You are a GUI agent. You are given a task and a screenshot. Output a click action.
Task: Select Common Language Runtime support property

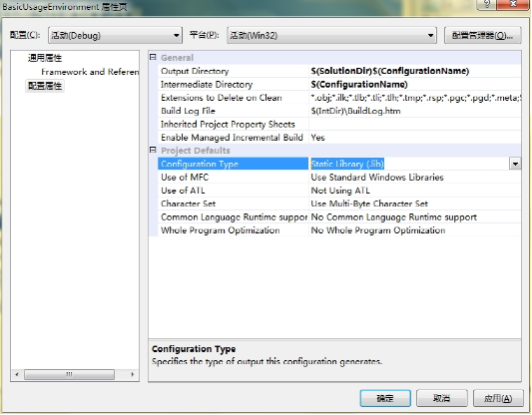click(x=234, y=217)
